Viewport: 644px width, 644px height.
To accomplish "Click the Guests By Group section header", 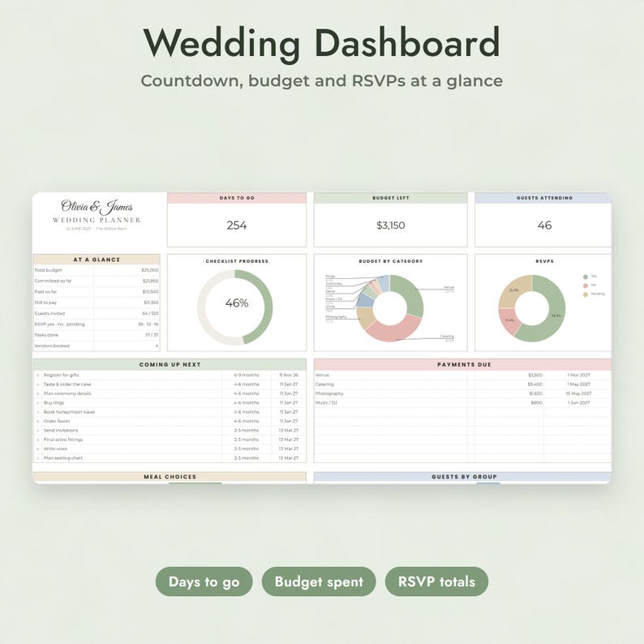I will (463, 477).
